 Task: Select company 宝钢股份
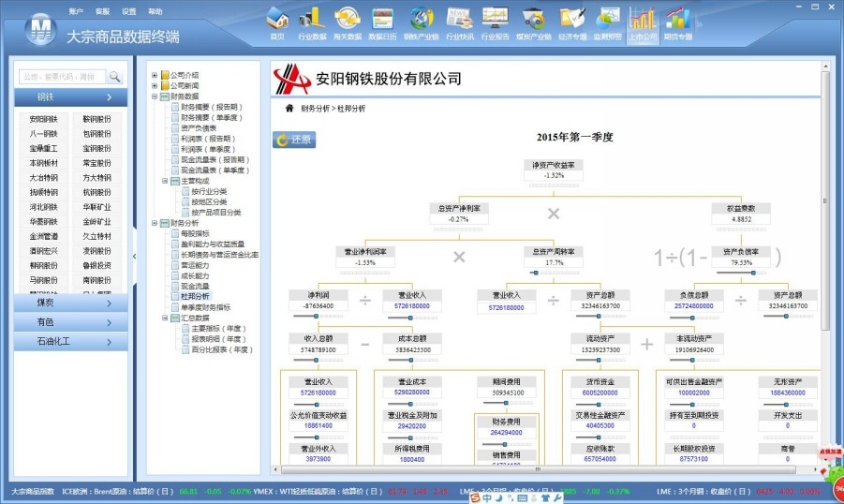96,148
